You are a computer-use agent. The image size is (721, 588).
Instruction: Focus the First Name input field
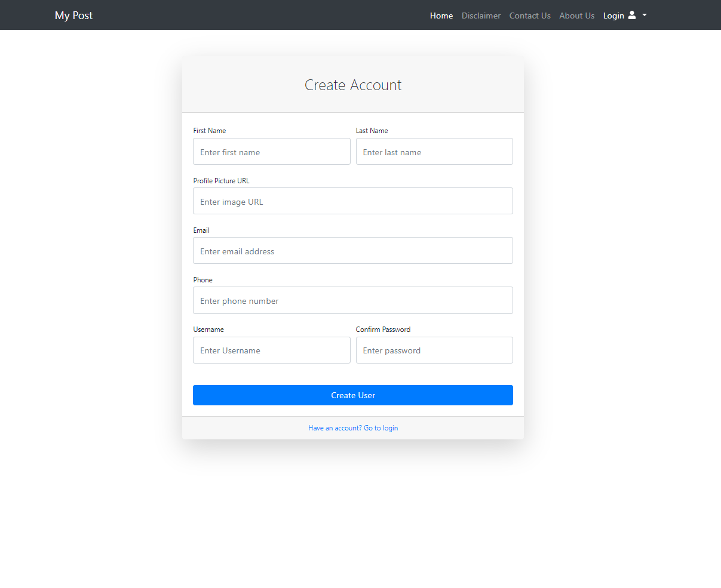(272, 152)
